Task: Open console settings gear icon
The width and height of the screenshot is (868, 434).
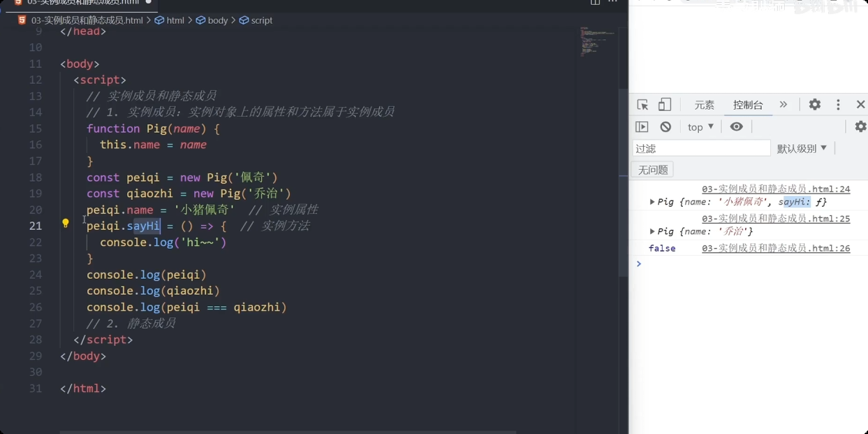Action: [x=860, y=126]
